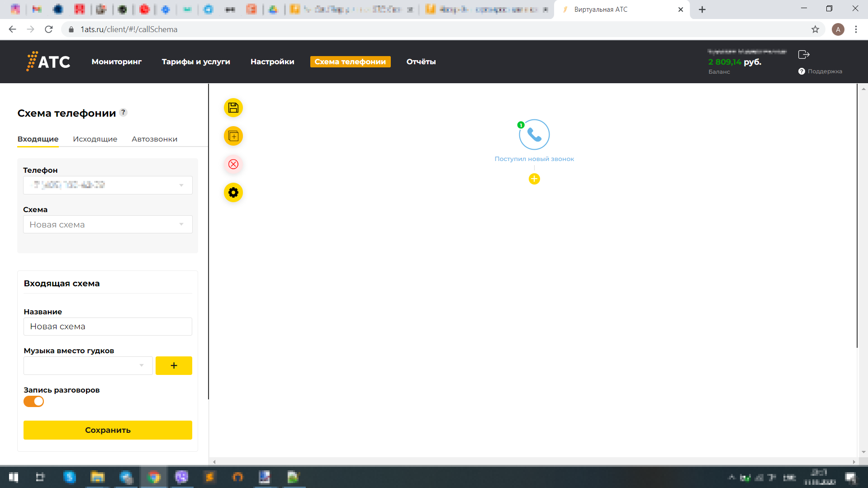
Task: Open schema settings gear icon
Action: coord(233,193)
